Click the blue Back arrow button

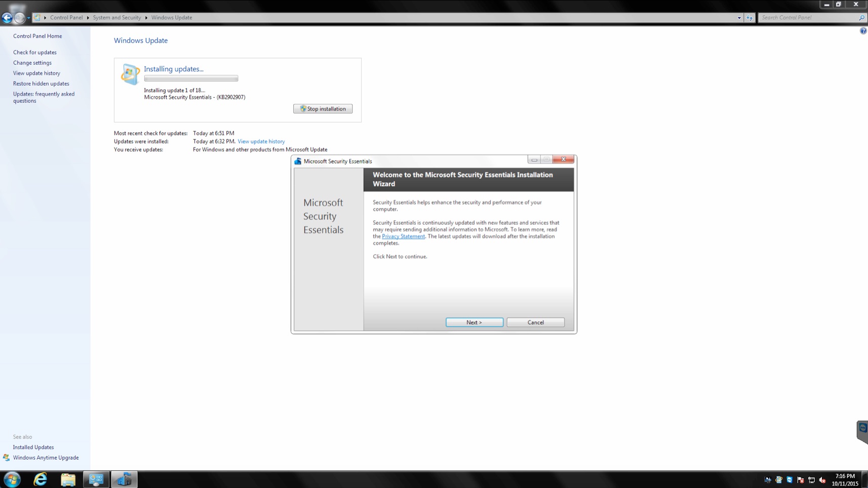click(7, 18)
